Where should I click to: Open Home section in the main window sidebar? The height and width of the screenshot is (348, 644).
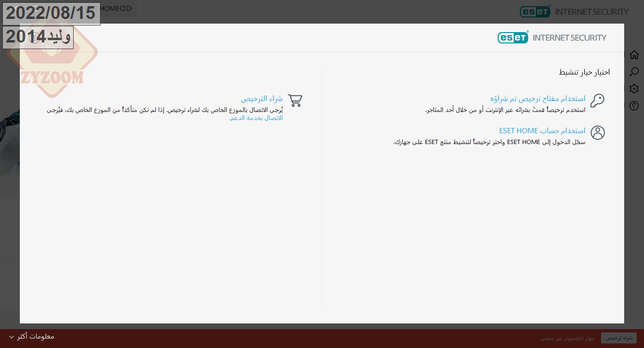(634, 55)
